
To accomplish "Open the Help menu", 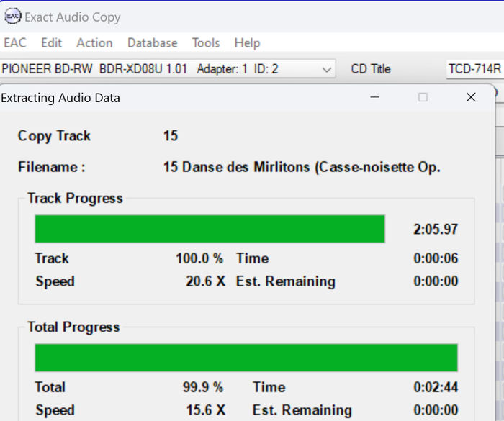I will (x=247, y=43).
